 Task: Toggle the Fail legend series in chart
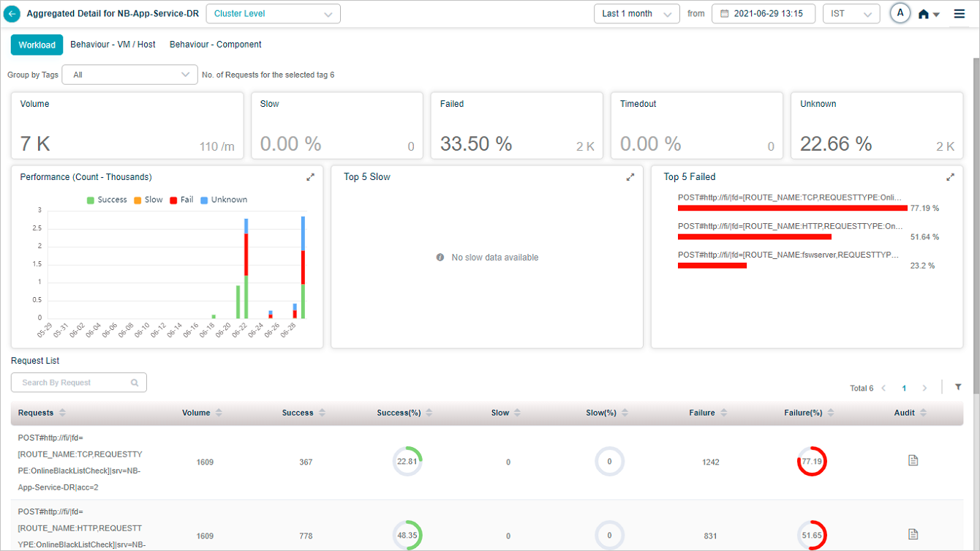[x=181, y=200]
